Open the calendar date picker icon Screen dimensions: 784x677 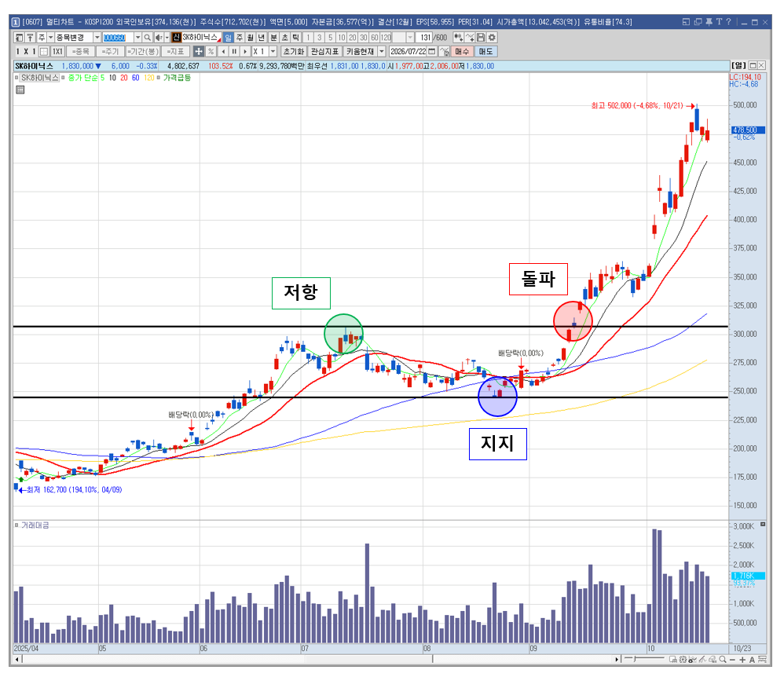coord(432,52)
